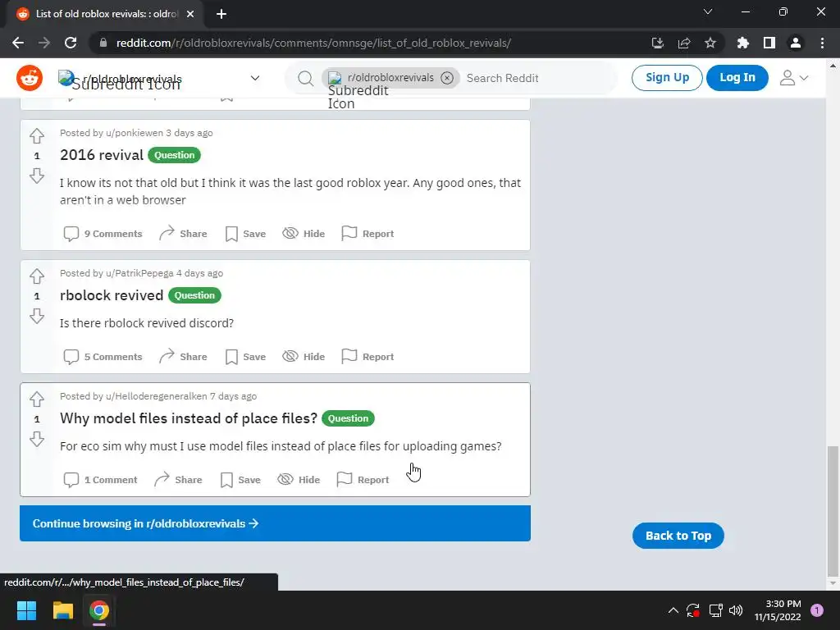The height and width of the screenshot is (630, 840).
Task: Upvote the '2016 revival' post
Action: 36,136
